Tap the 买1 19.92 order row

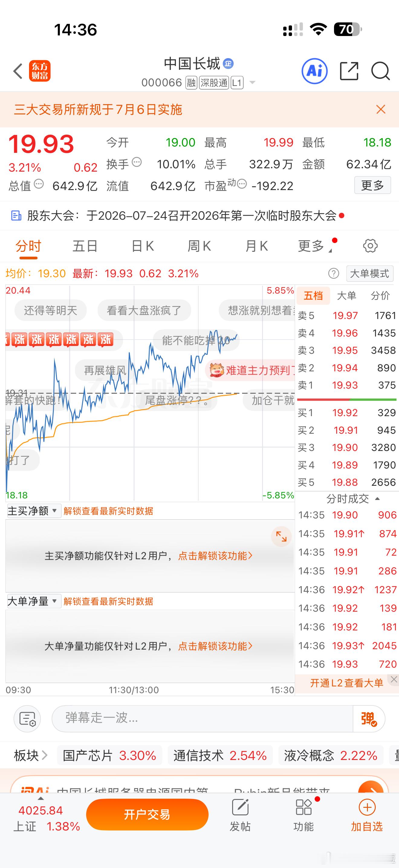coord(347,413)
